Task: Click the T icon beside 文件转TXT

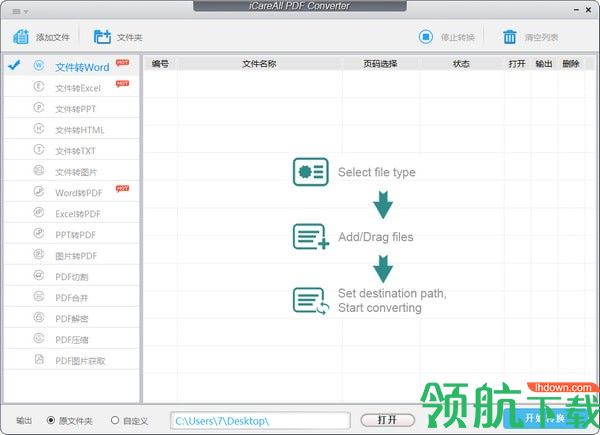Action: (x=39, y=149)
